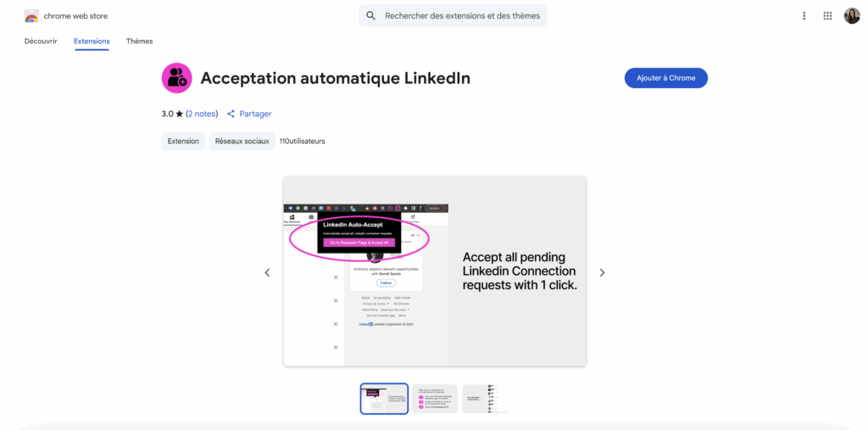Click the share icon beside Partager
Image resolution: width=868 pixels, height=430 pixels.
click(x=231, y=114)
